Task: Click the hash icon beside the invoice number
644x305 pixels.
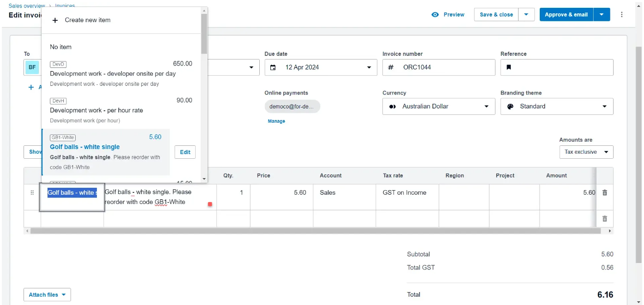Action: [391, 67]
